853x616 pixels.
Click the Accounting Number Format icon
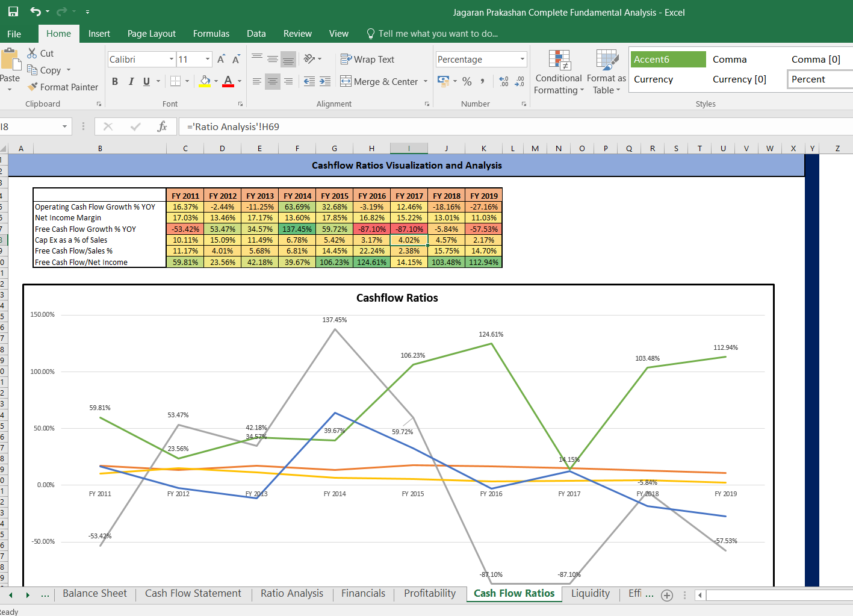(x=444, y=81)
